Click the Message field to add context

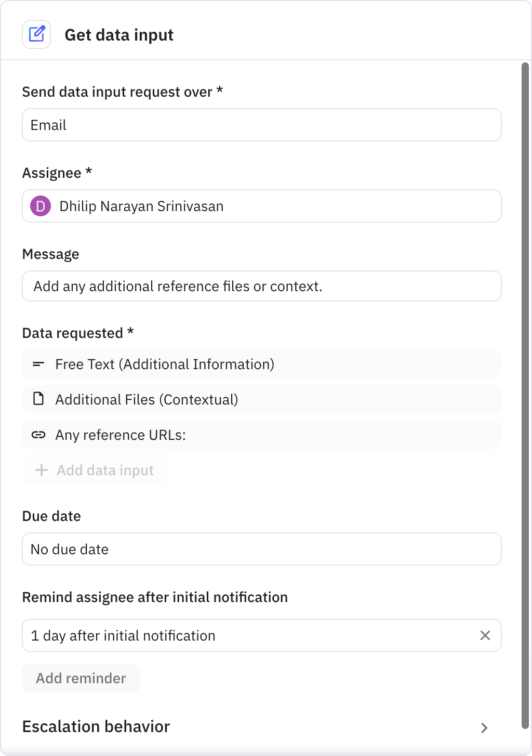[x=261, y=286]
